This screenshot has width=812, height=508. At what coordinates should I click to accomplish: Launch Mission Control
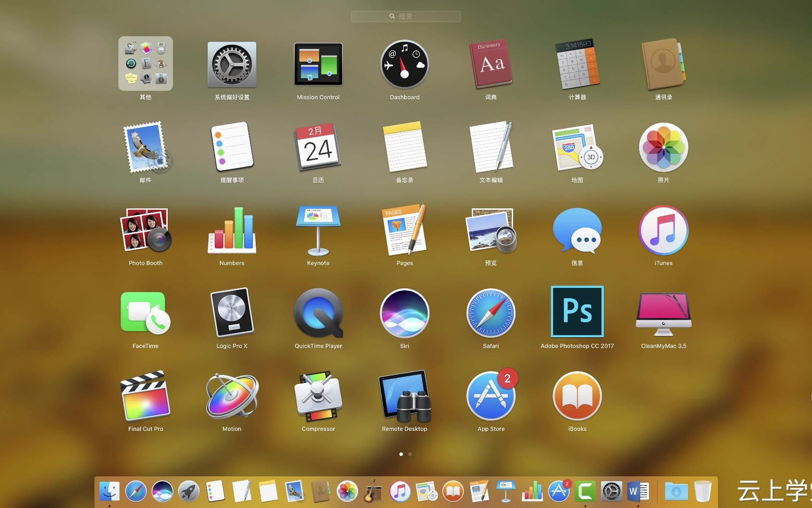pos(318,64)
